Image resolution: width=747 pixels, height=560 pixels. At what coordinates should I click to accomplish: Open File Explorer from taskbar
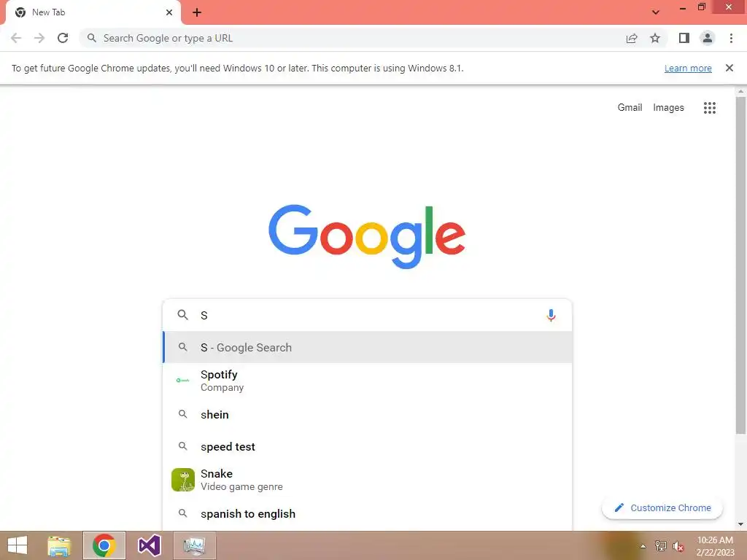pos(59,545)
